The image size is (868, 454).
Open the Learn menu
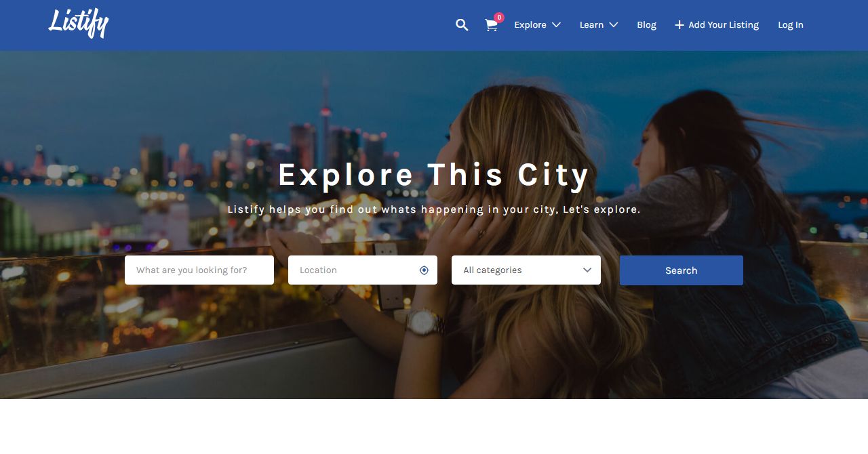click(591, 25)
